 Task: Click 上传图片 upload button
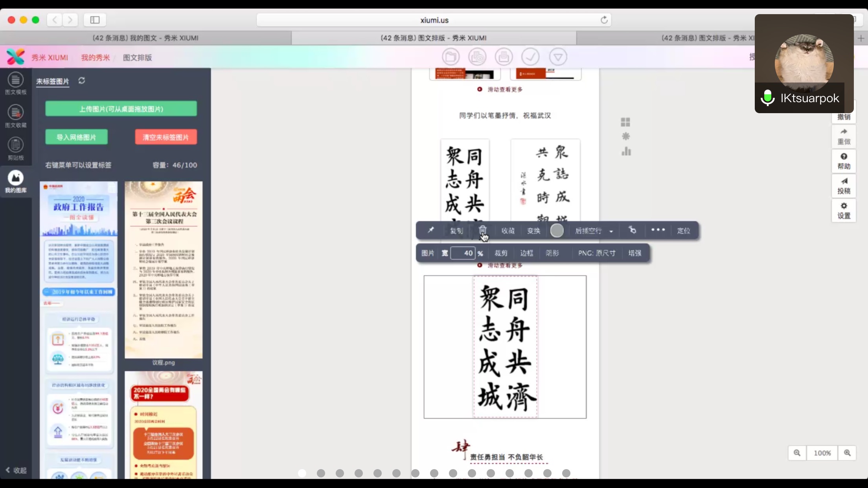click(x=121, y=109)
